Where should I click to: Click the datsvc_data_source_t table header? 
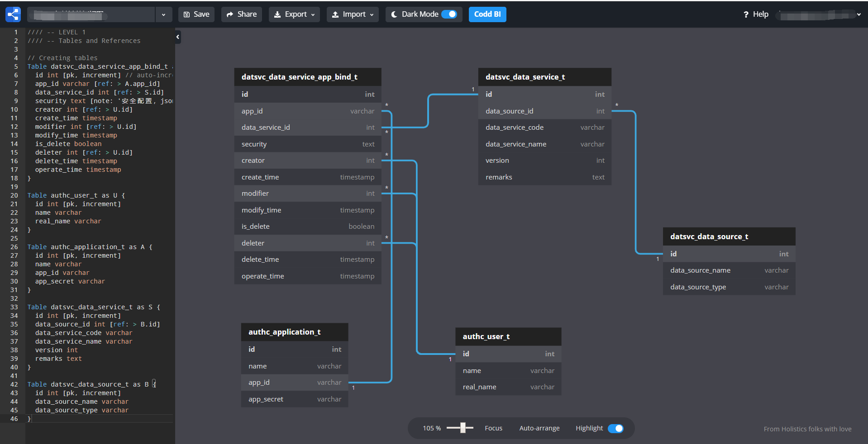pos(729,236)
